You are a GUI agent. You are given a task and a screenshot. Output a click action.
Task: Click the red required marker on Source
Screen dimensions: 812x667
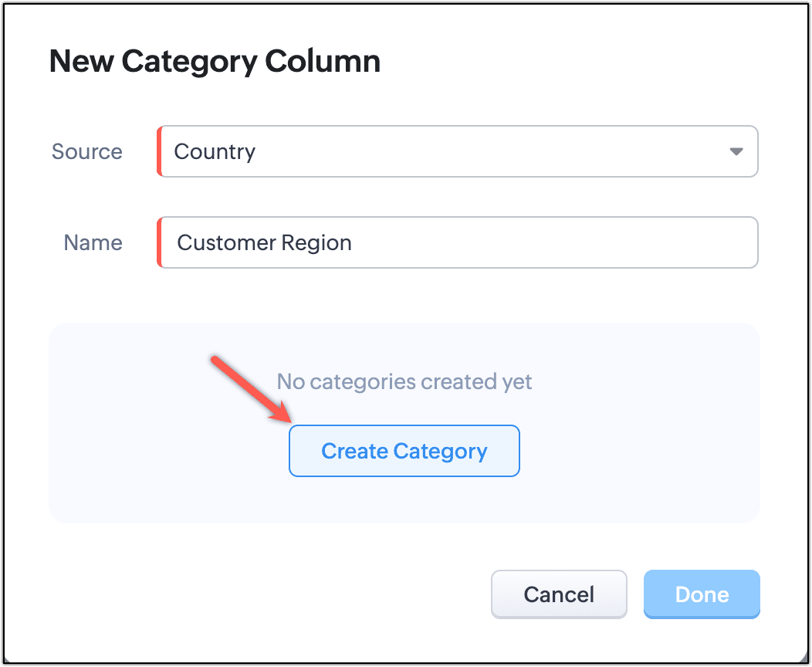pyautogui.click(x=159, y=151)
